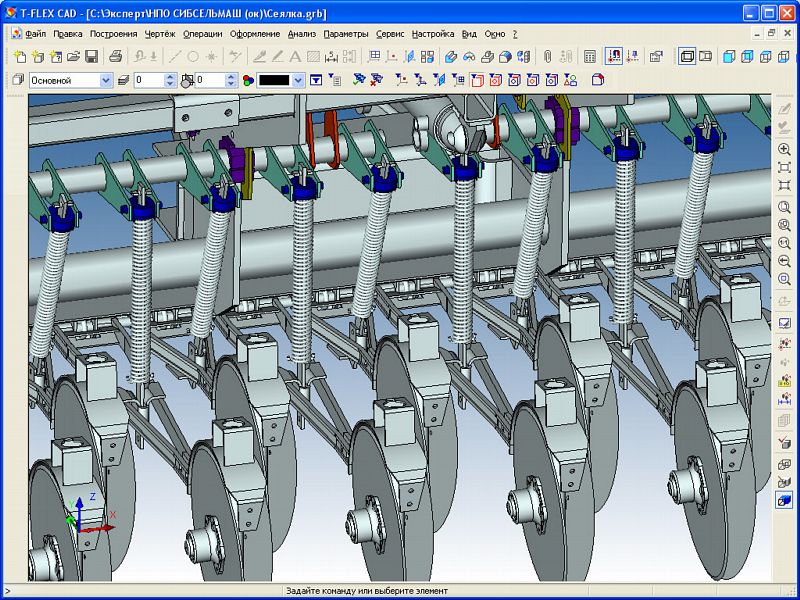Select the Line construction tool
800x600 pixels.
[x=175, y=56]
